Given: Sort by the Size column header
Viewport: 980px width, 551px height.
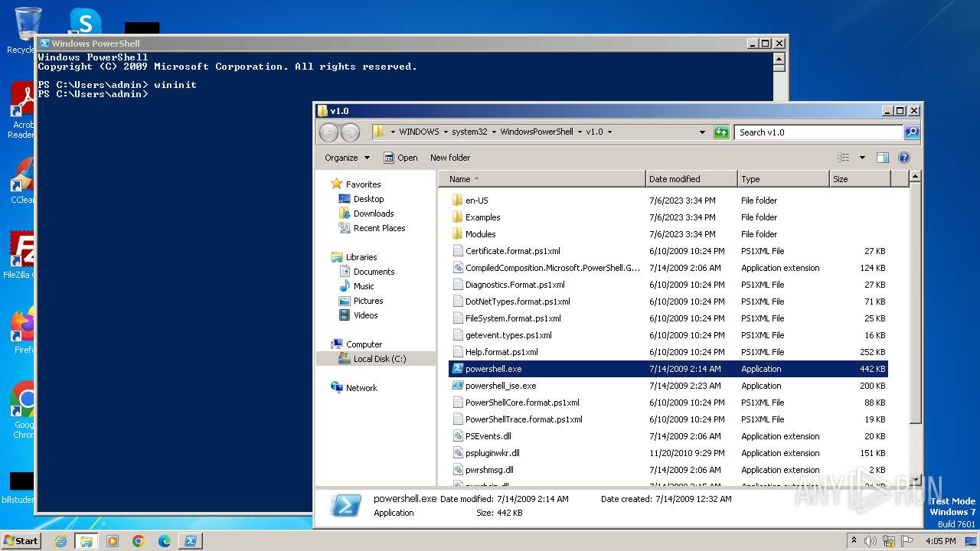Looking at the screenshot, I should click(x=860, y=179).
